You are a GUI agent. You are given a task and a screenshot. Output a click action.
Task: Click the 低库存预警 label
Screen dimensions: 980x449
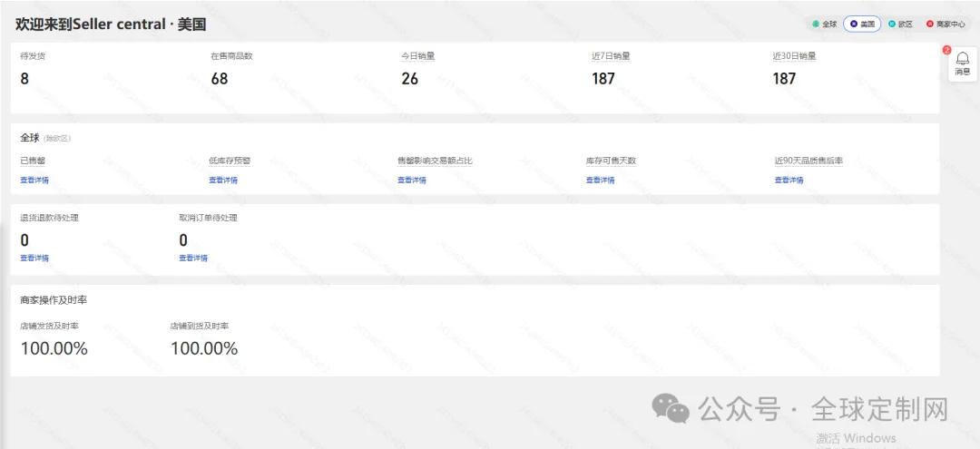(x=230, y=161)
